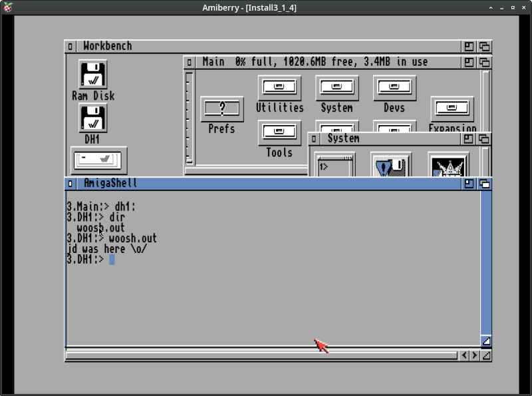532x396 pixels.
Task: Click the Workbench window resize gadget
Action: click(486, 355)
